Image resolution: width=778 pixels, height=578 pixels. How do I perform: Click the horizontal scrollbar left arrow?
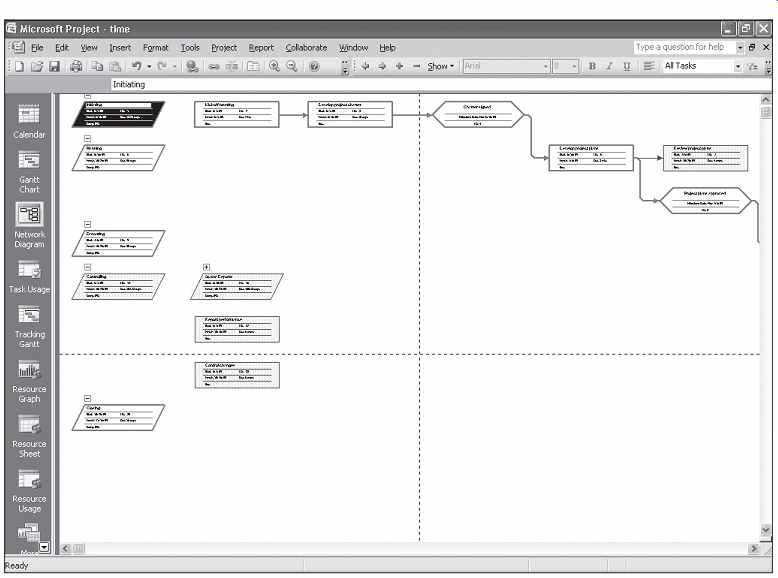pos(65,548)
